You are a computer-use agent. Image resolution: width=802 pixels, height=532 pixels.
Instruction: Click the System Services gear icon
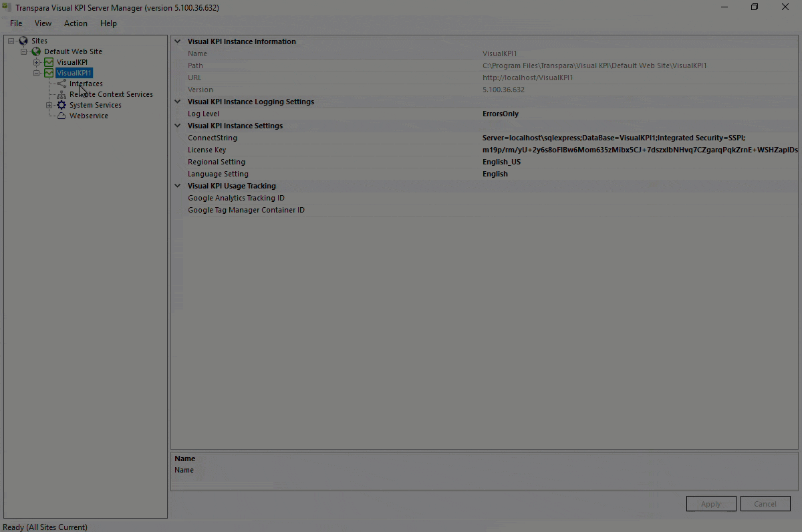coord(61,105)
